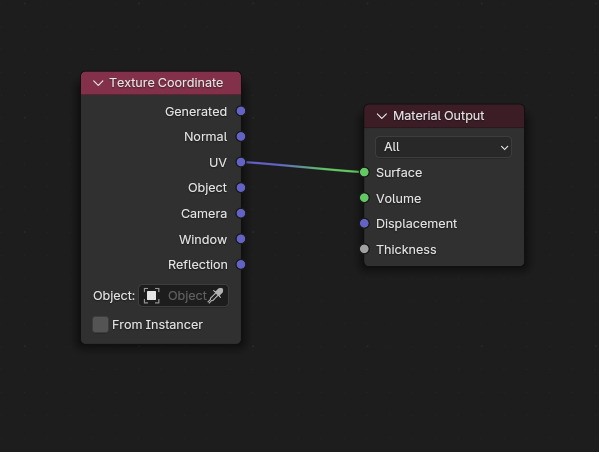Select the Material Output node header

(x=444, y=116)
